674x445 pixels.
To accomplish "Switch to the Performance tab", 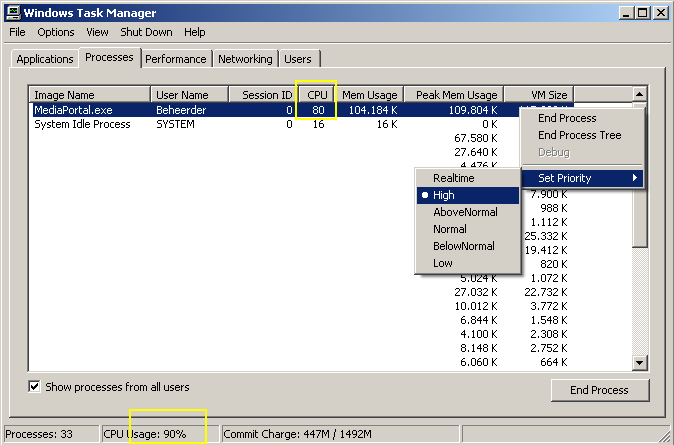I will [x=176, y=59].
